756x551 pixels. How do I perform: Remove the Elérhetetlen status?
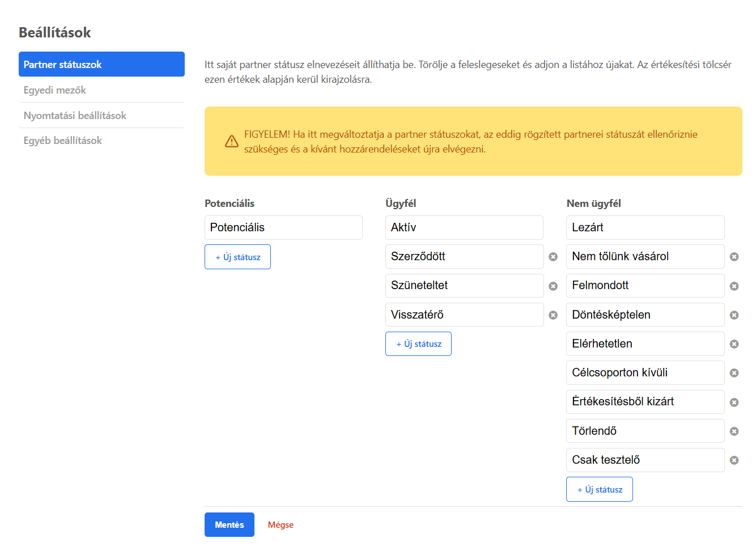point(734,344)
